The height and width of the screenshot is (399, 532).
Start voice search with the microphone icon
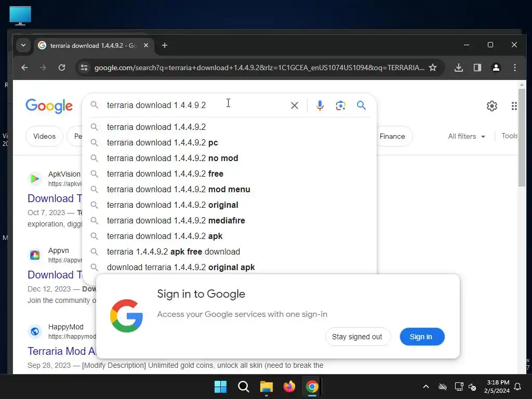(x=320, y=105)
